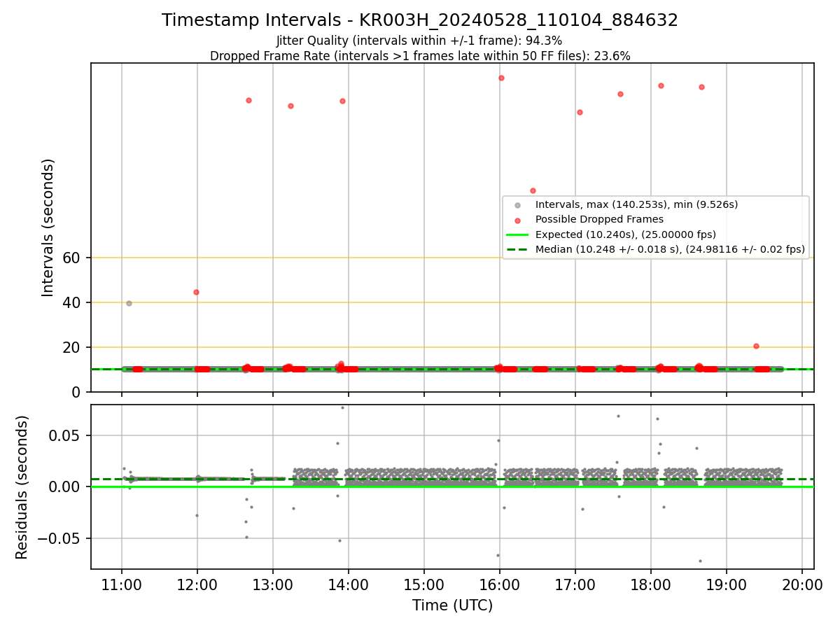This screenshot has width=840, height=630.
Task: Click the top red outlier point near 13:15
Action: point(290,106)
